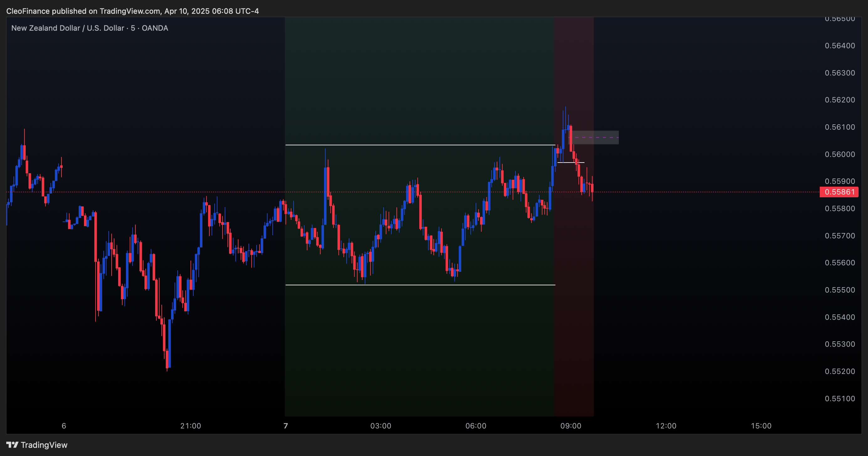Click the 0.55600 price axis label
The width and height of the screenshot is (868, 456).
click(840, 263)
